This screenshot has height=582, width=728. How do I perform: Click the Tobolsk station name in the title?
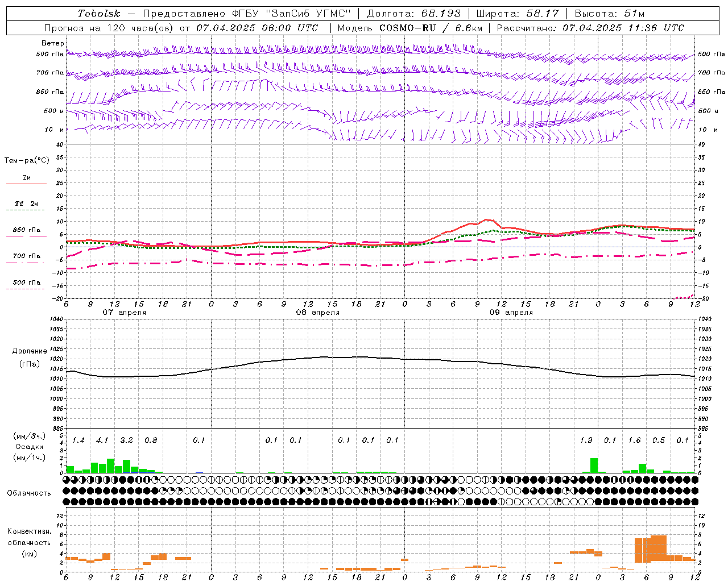pos(99,14)
